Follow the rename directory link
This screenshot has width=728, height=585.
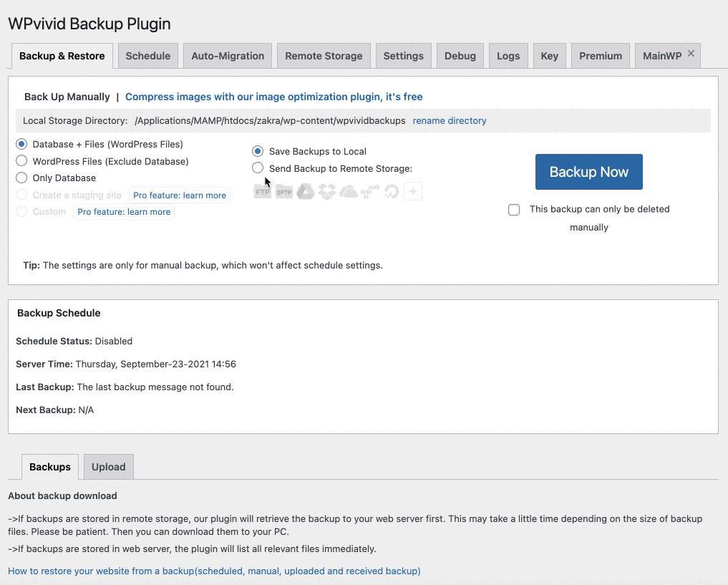(x=450, y=121)
